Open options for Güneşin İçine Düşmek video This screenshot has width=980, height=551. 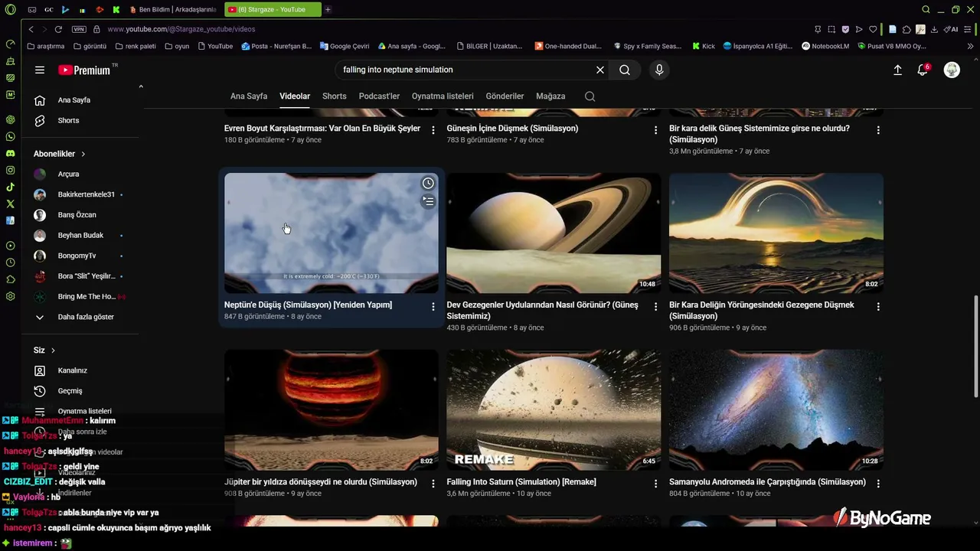point(655,130)
